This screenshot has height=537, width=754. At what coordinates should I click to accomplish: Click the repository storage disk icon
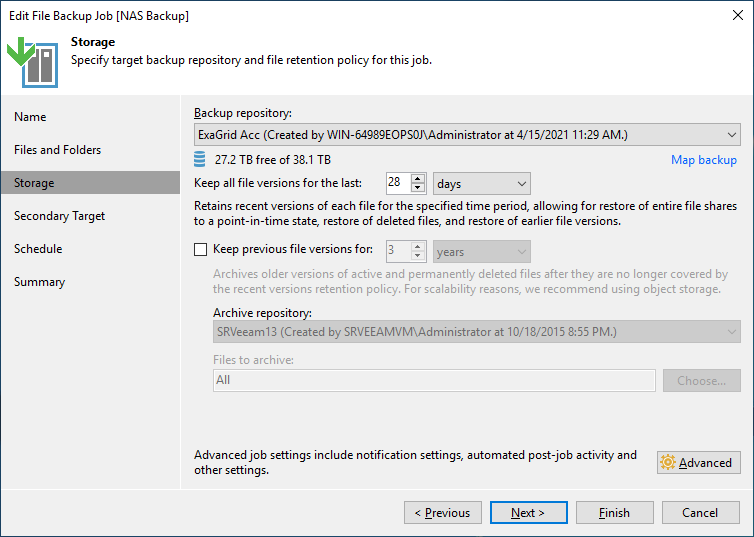(199, 159)
